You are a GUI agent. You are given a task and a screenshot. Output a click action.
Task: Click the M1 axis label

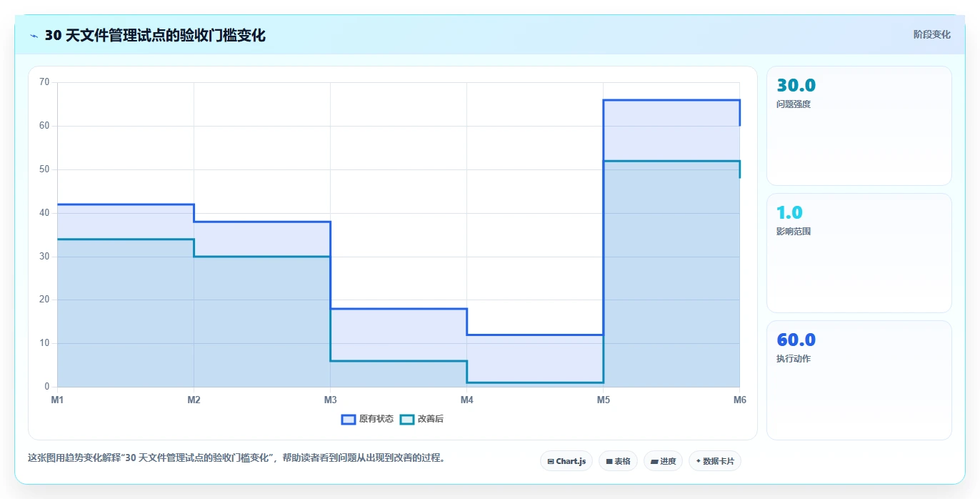click(57, 400)
